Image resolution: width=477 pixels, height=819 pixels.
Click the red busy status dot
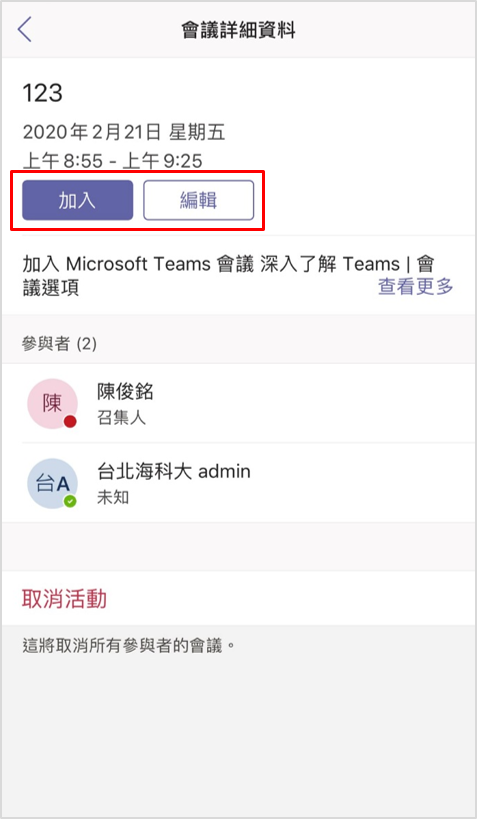pos(70,422)
